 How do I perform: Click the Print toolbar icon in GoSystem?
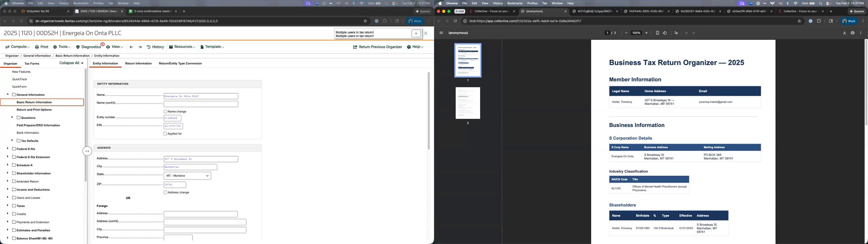click(x=41, y=47)
